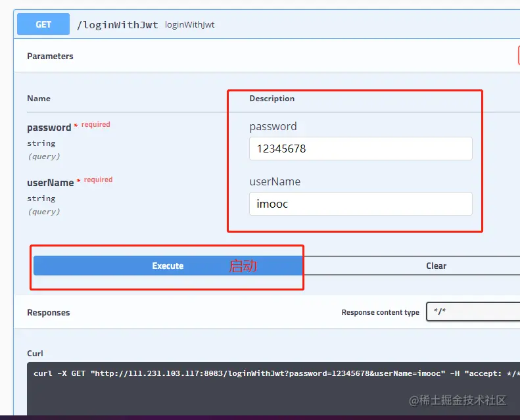The image size is (520, 420).
Task: Open the Response content type dropdown
Action: click(473, 312)
